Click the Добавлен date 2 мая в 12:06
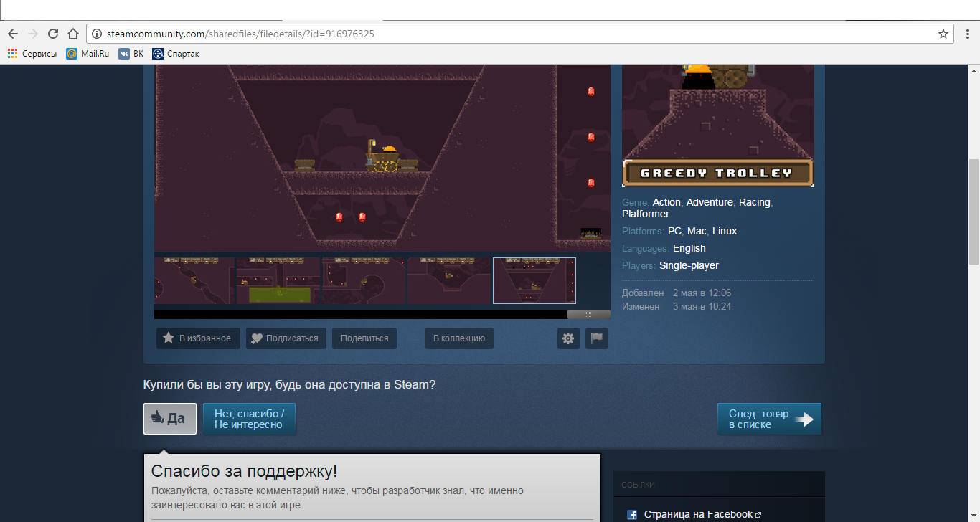This screenshot has height=522, width=980. click(x=702, y=293)
